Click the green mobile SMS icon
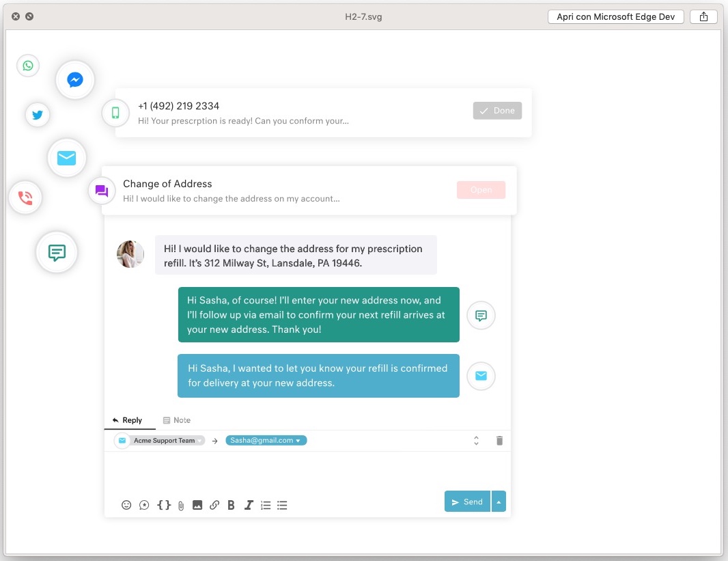 pos(115,113)
